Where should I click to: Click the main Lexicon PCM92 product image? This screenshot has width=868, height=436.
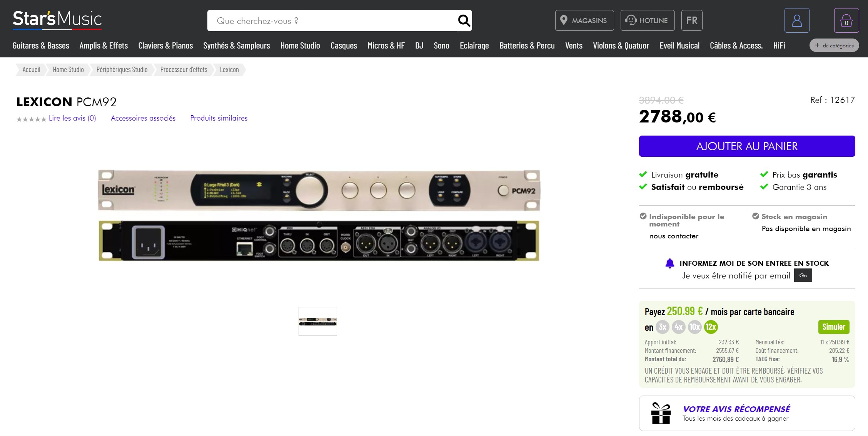319,215
